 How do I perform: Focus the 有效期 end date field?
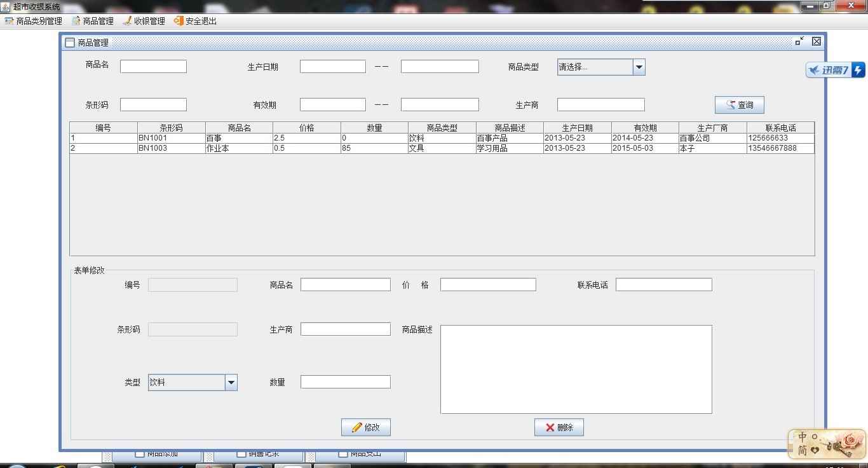point(440,104)
